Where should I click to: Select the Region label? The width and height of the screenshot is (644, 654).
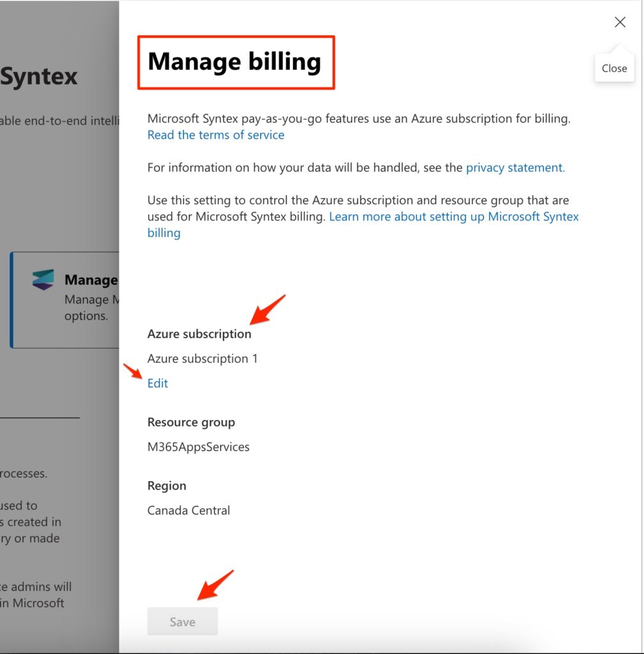167,485
